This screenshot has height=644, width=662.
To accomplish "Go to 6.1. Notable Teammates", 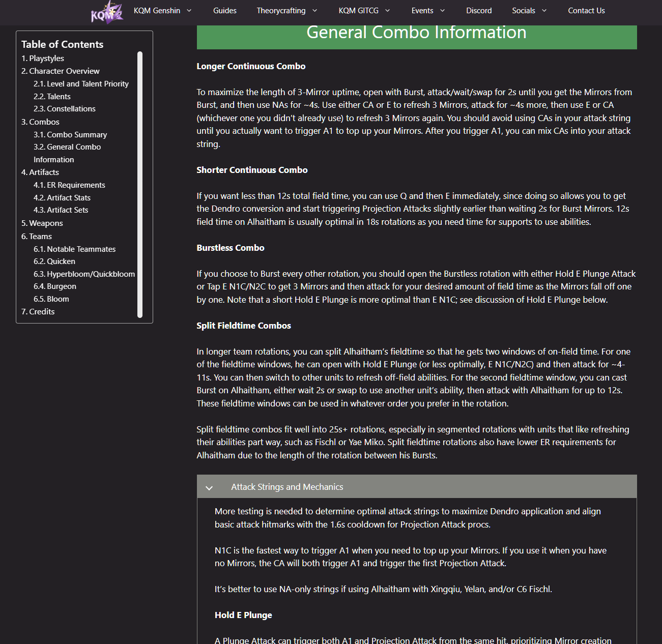I will coord(74,249).
